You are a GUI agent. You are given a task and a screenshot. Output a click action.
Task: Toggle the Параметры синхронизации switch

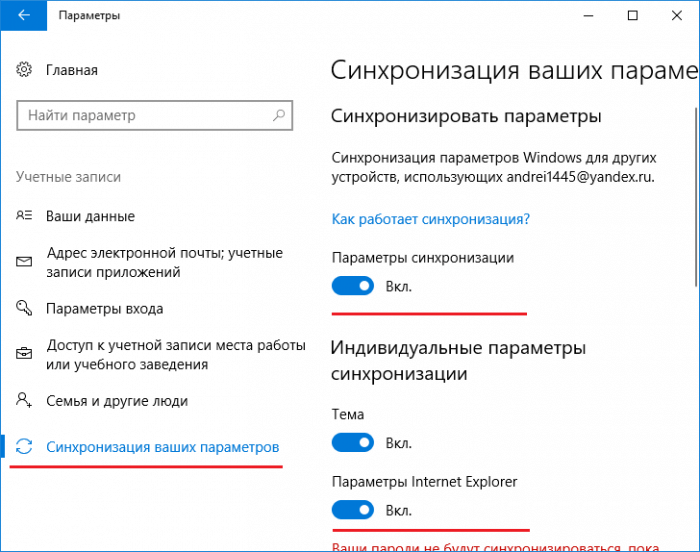pyautogui.click(x=353, y=286)
